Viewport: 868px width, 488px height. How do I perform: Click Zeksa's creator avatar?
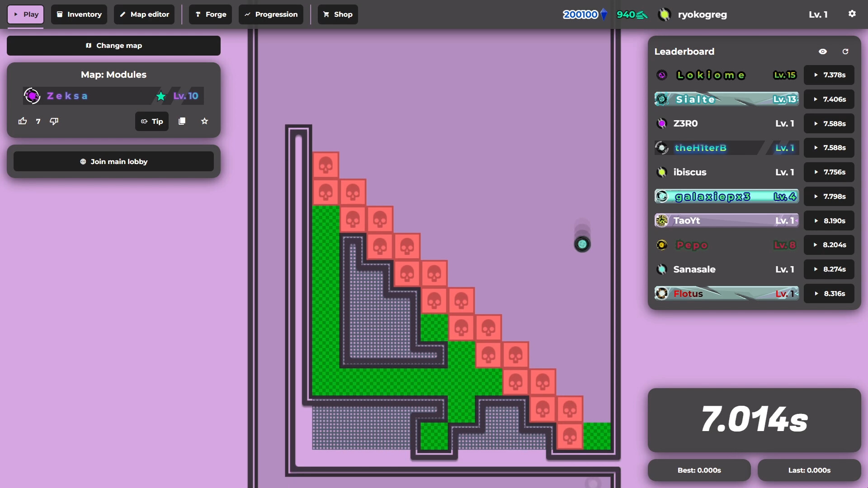coord(32,96)
